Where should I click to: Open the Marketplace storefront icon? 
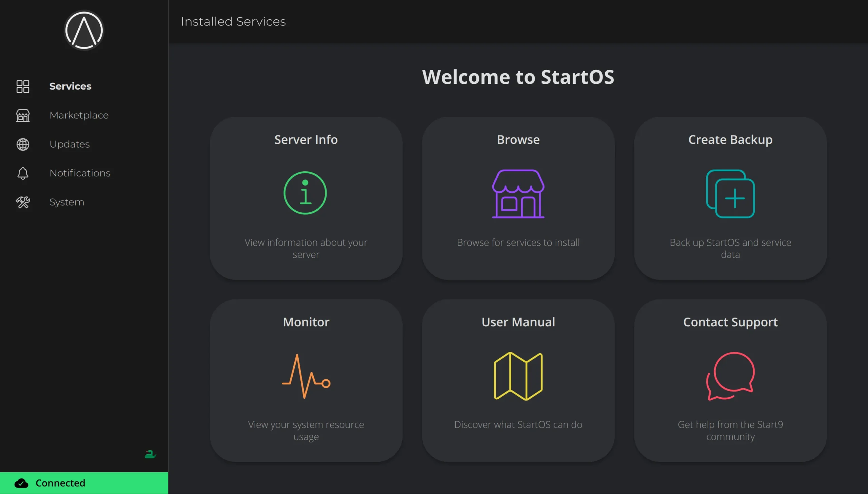(22, 115)
